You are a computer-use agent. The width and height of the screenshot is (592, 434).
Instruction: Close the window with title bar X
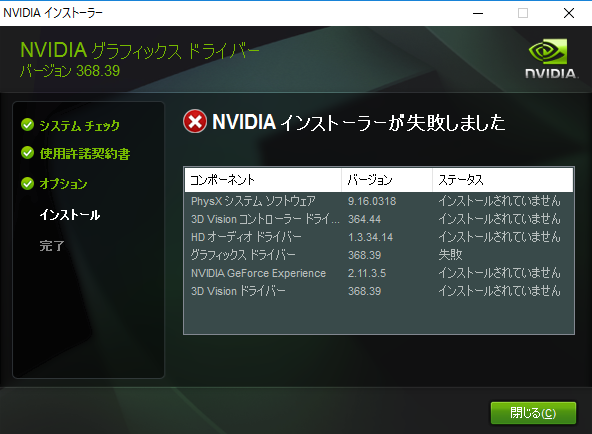pyautogui.click(x=569, y=13)
